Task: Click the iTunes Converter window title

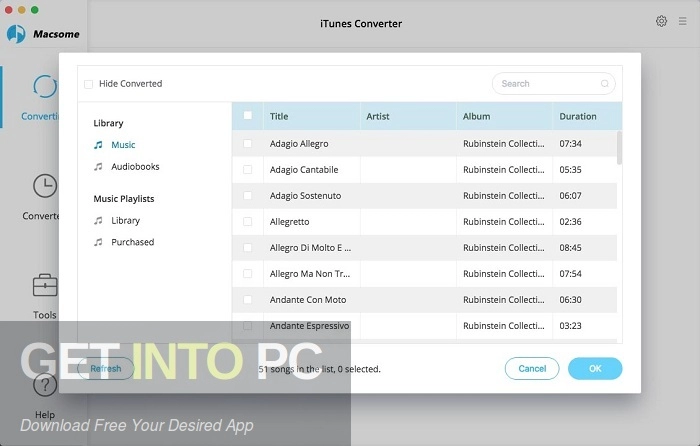Action: (x=361, y=24)
